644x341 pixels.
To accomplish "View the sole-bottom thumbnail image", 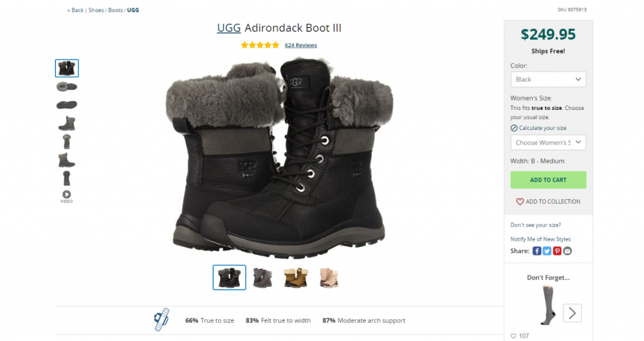I will pyautogui.click(x=67, y=105).
